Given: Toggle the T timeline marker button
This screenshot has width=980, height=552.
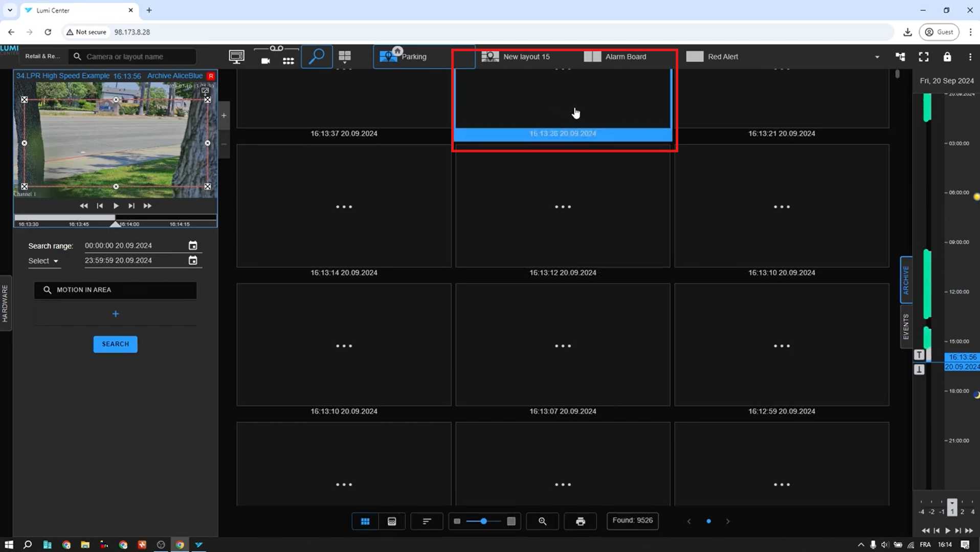Looking at the screenshot, I should (x=919, y=355).
